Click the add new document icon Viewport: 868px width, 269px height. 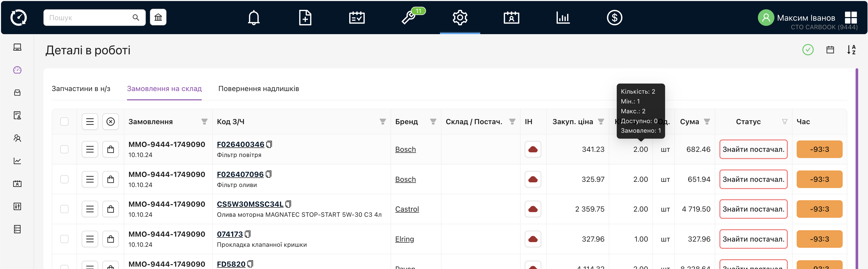305,18
